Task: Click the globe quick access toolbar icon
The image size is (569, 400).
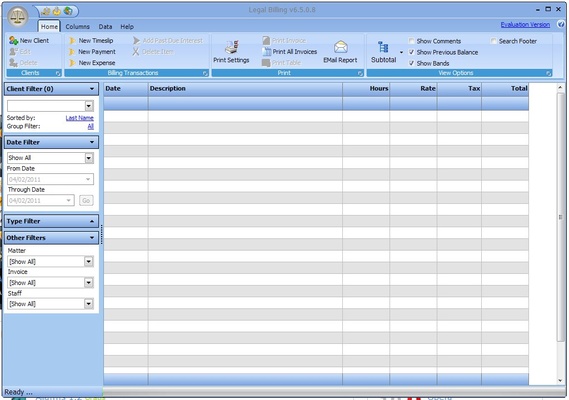Action: coord(68,11)
